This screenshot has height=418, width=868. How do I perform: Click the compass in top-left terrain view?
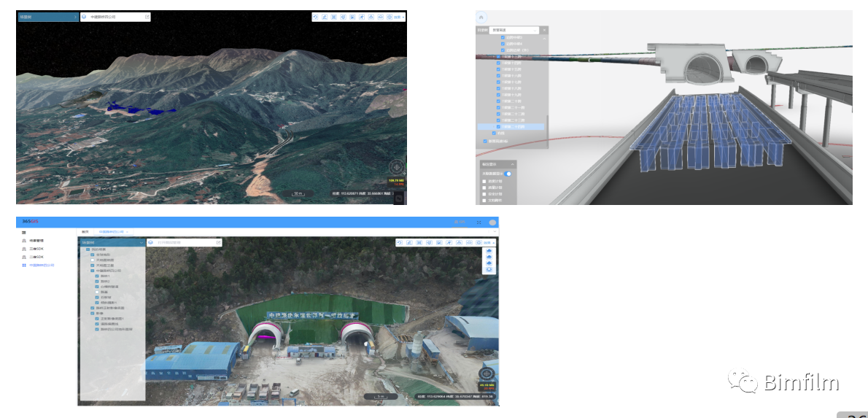point(398,166)
